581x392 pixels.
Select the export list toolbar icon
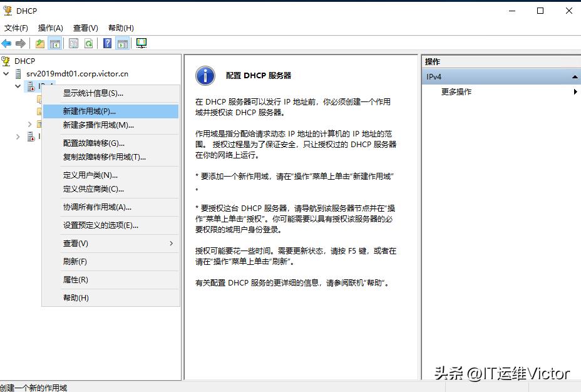tap(73, 43)
